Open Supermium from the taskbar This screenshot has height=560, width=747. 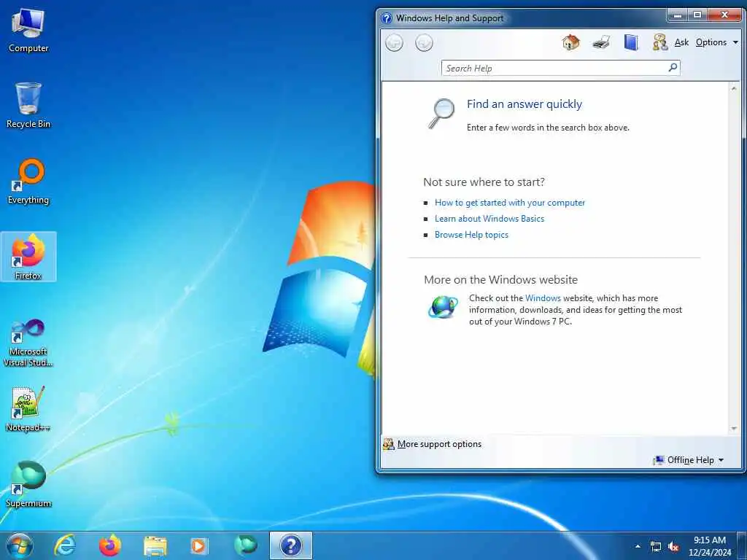(x=245, y=545)
